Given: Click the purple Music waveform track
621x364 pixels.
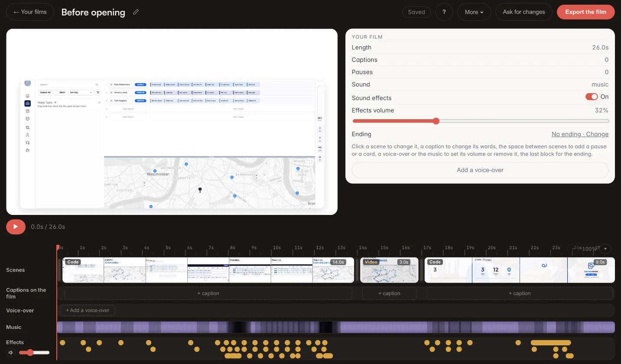Looking at the screenshot, I should point(336,327).
